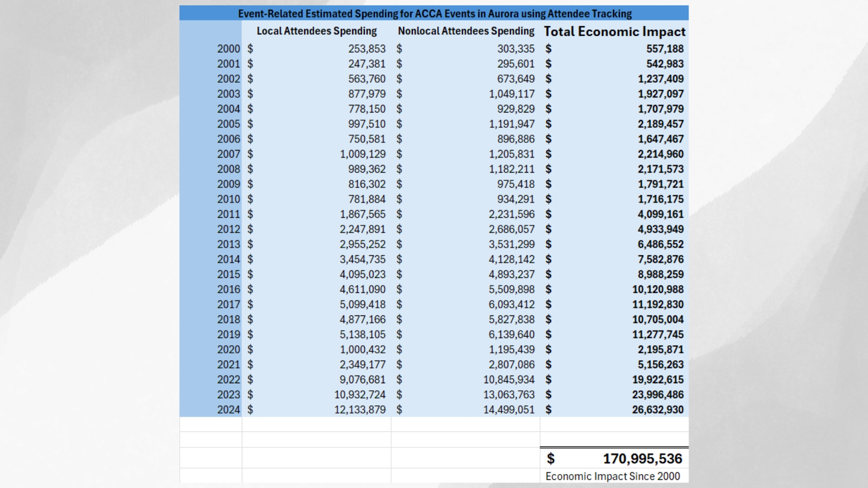The width and height of the screenshot is (868, 488).
Task: Select the grand total 170,995,536
Action: [x=642, y=459]
